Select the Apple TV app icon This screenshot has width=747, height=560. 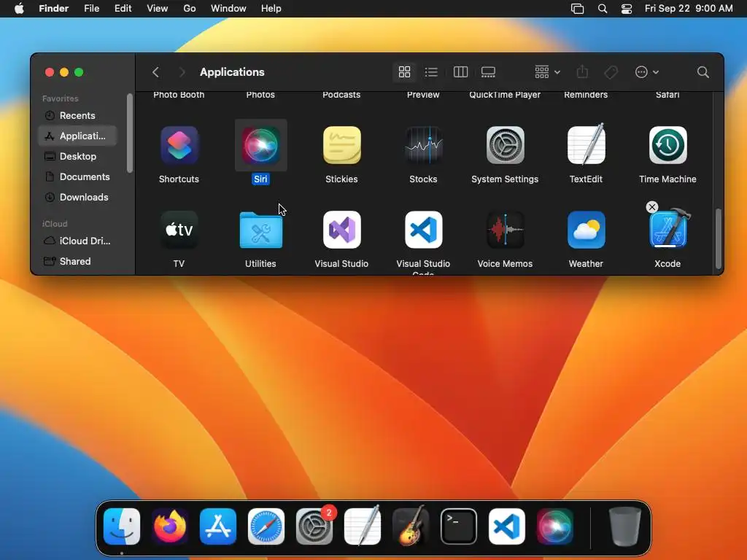[179, 230]
